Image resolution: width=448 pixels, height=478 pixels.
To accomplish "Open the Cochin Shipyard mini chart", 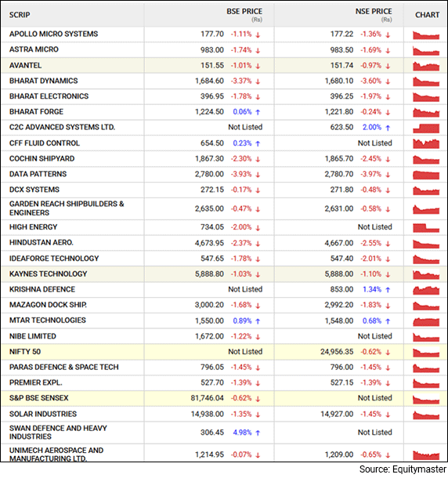I will [426, 159].
